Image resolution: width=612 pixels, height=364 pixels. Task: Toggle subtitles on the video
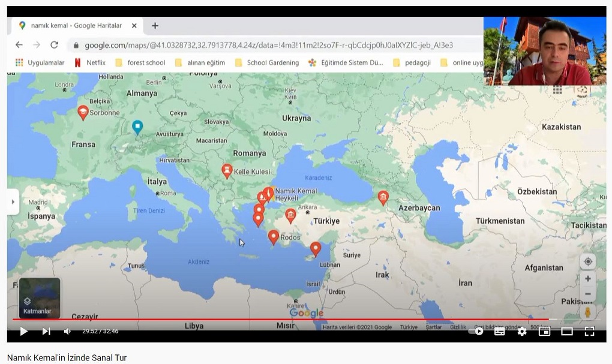[x=499, y=331]
